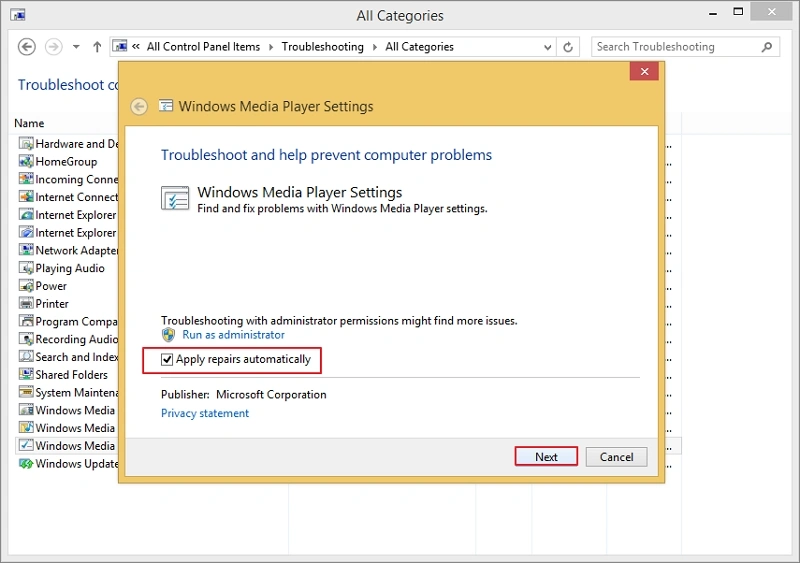Click the Incoming Connections icon
Image resolution: width=800 pixels, height=563 pixels.
26,179
